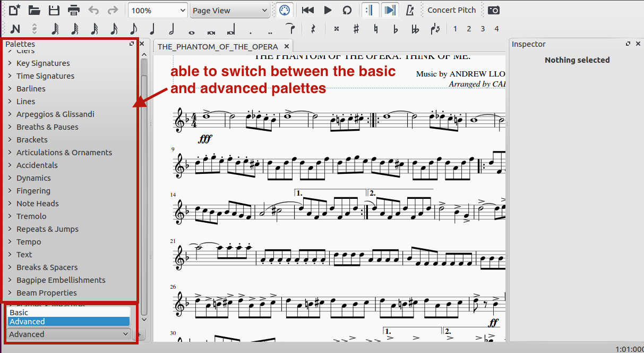Toggle loop playback
Image resolution: width=644 pixels, height=353 pixels.
(347, 10)
